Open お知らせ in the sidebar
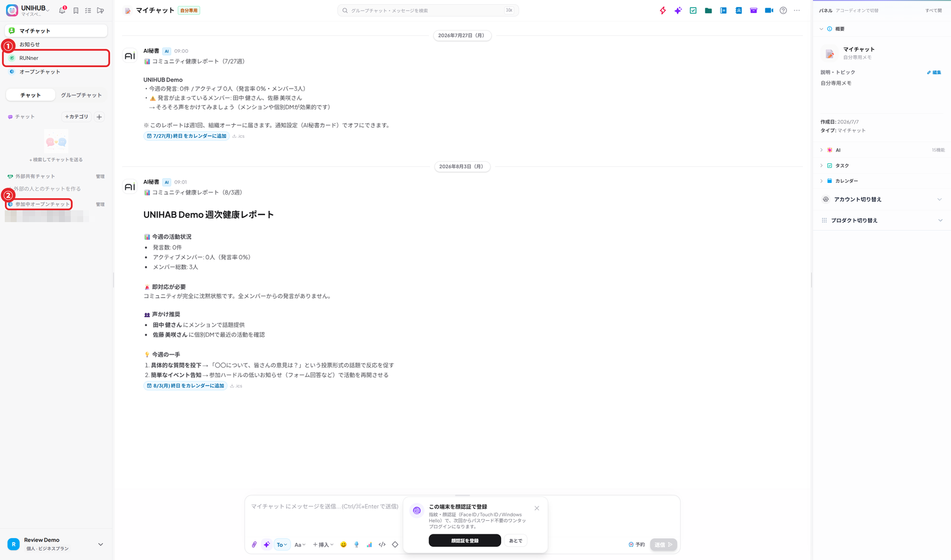Image resolution: width=951 pixels, height=560 pixels. tap(56, 45)
